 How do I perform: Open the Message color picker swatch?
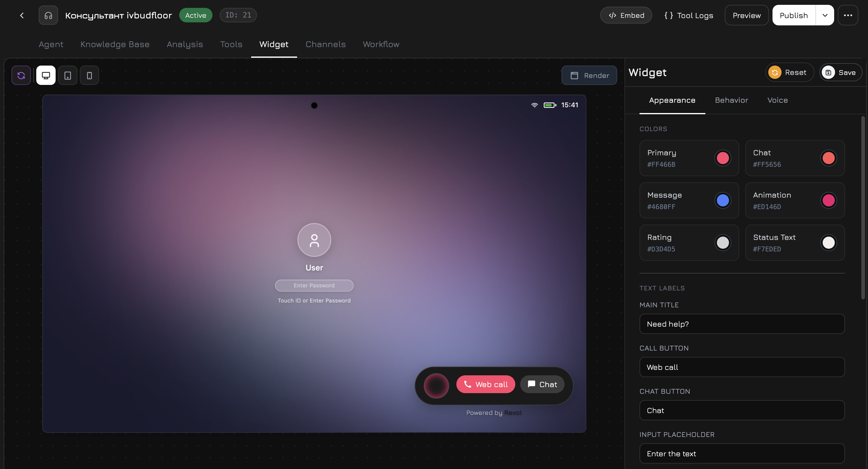click(x=723, y=200)
